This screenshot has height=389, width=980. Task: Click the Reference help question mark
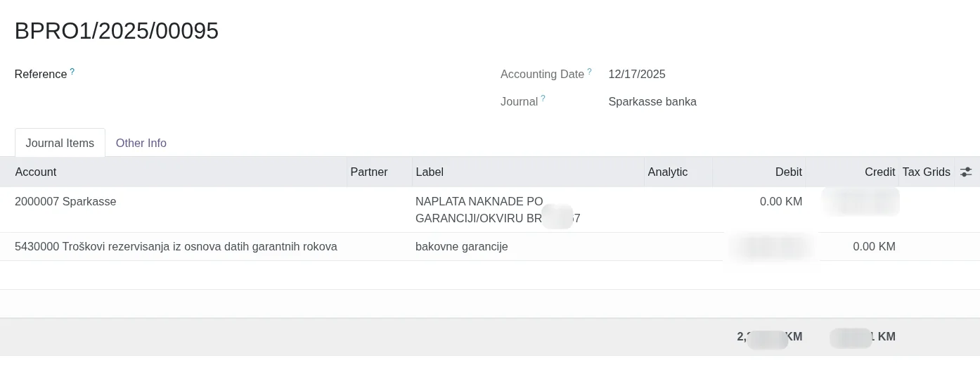click(x=72, y=72)
